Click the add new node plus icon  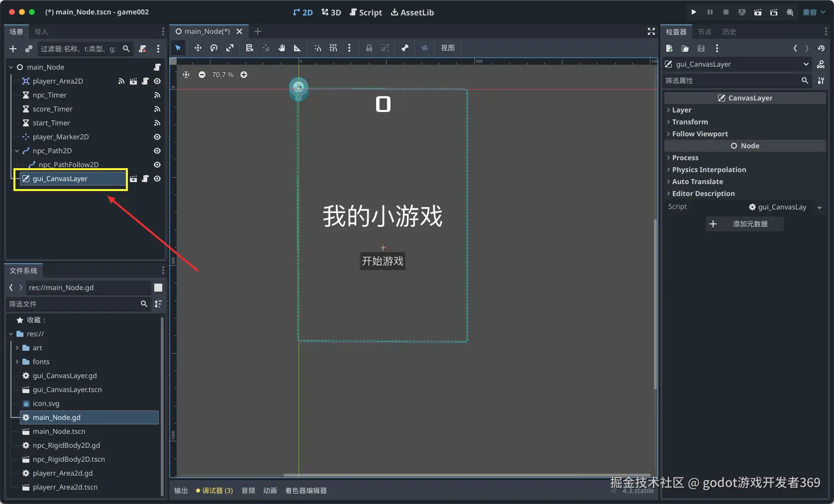point(13,49)
